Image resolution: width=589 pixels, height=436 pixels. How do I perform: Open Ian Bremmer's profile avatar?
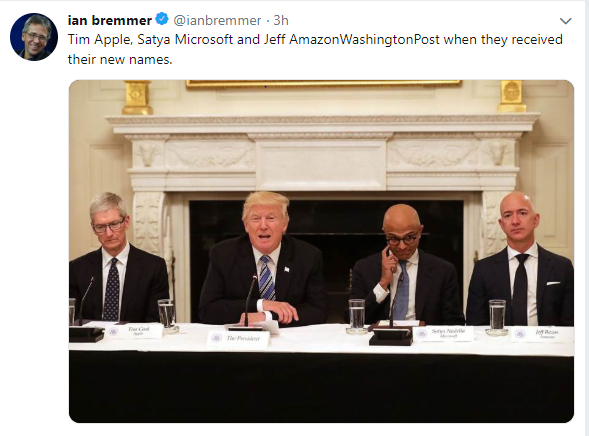coord(34,36)
